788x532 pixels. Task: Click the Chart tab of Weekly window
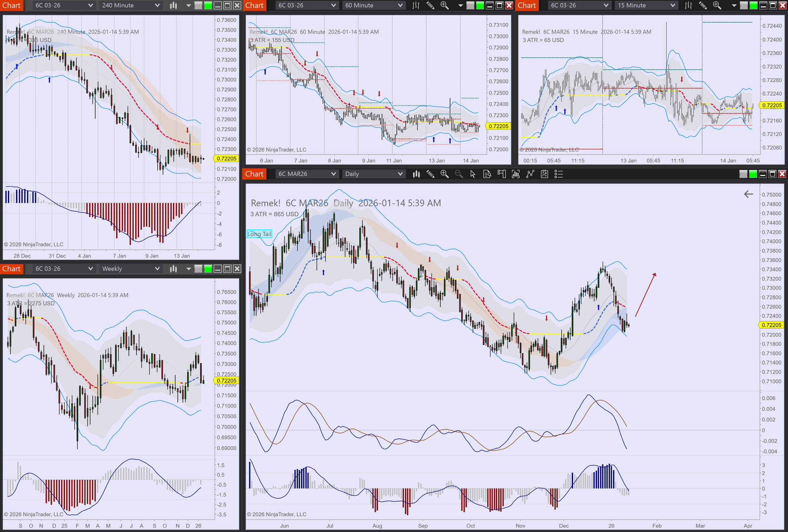[x=12, y=269]
